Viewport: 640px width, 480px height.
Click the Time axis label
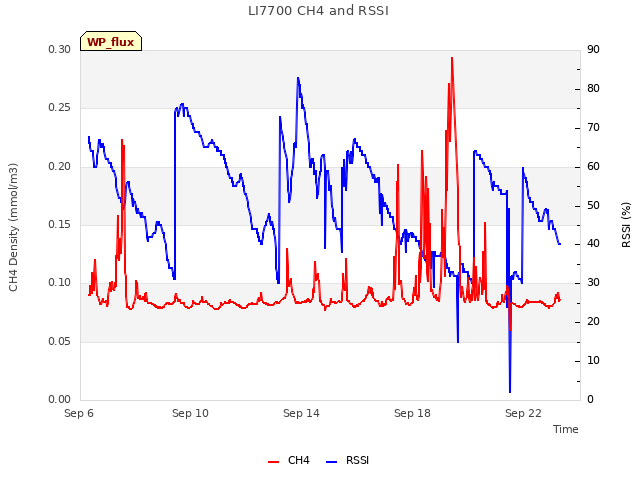coord(566,429)
